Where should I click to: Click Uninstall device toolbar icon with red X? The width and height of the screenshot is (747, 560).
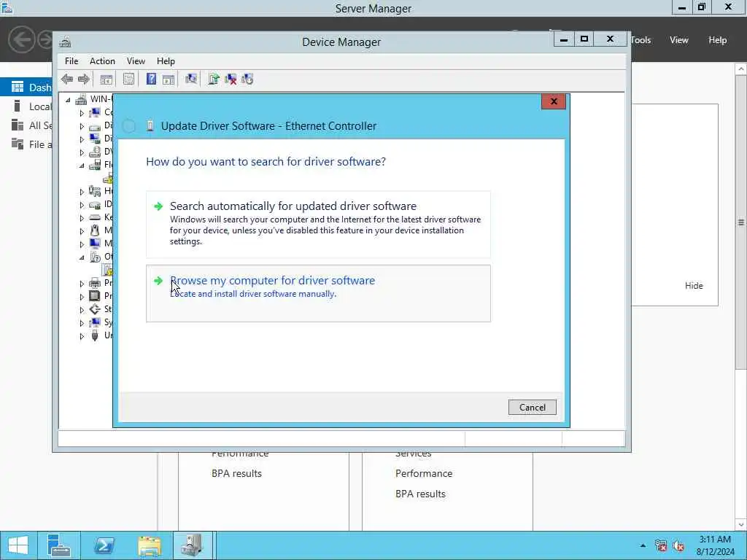pos(231,79)
